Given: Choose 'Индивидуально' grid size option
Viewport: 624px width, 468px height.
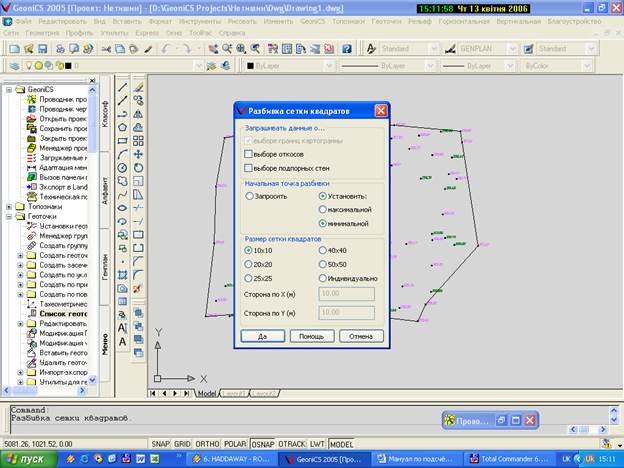Looking at the screenshot, I should coord(322,278).
